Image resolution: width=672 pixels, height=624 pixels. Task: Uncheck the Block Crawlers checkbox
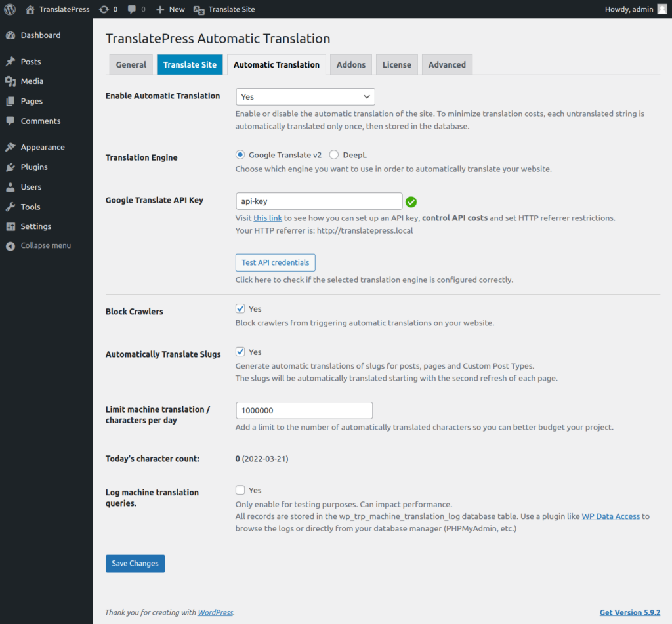tap(240, 309)
